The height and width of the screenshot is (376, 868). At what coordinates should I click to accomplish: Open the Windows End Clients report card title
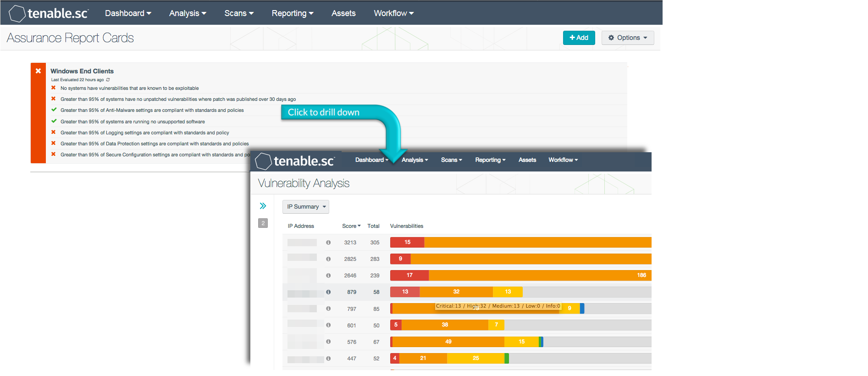click(x=82, y=71)
